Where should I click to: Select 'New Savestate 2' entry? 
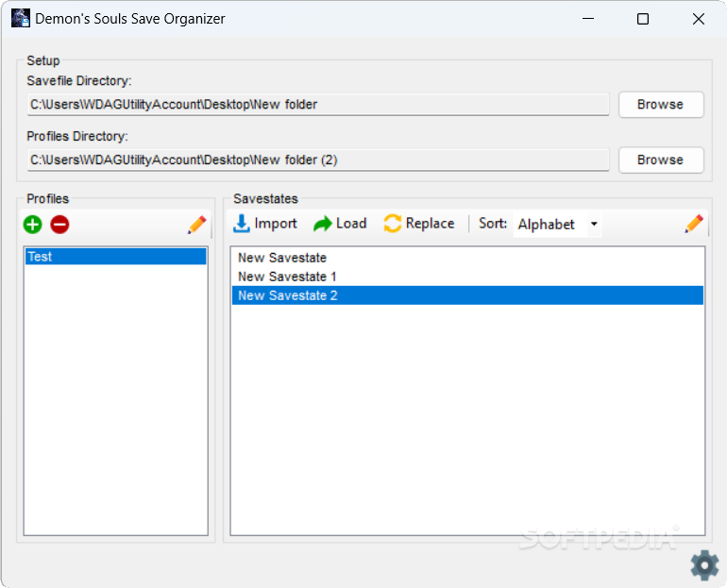point(467,295)
